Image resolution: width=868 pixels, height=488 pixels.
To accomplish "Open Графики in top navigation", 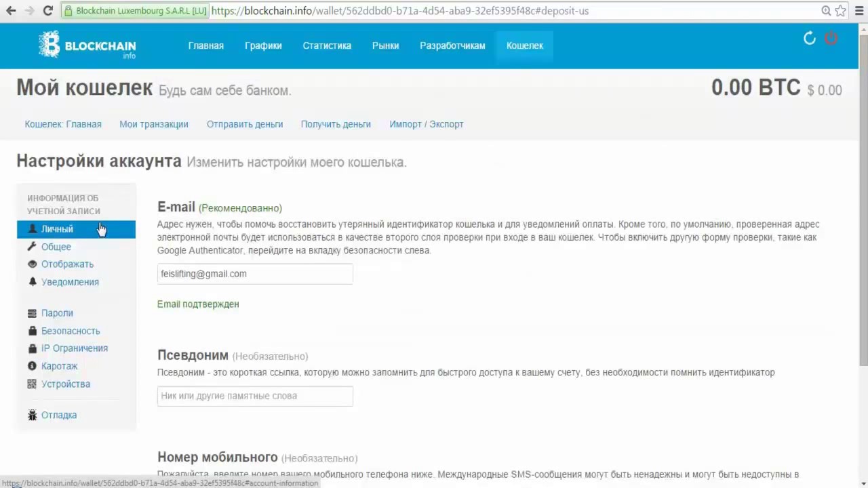I will coord(263,45).
